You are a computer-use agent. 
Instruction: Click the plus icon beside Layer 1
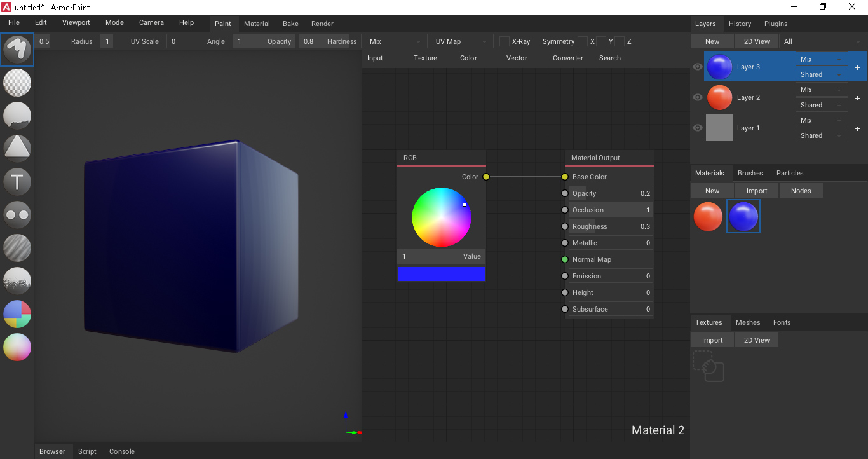point(857,128)
